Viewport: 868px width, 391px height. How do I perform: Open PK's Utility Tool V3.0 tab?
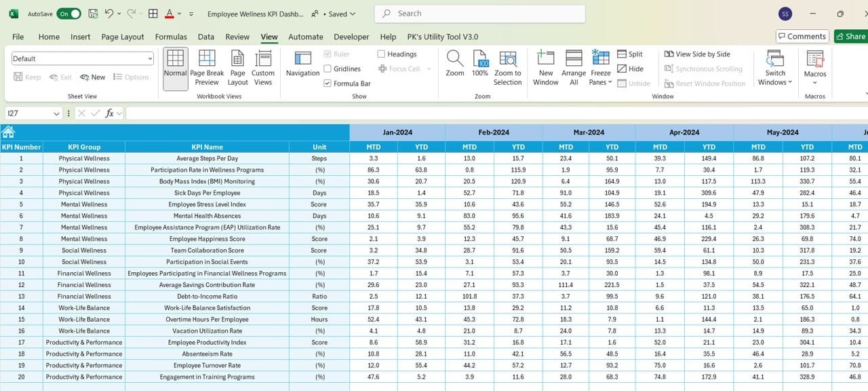[x=443, y=37]
